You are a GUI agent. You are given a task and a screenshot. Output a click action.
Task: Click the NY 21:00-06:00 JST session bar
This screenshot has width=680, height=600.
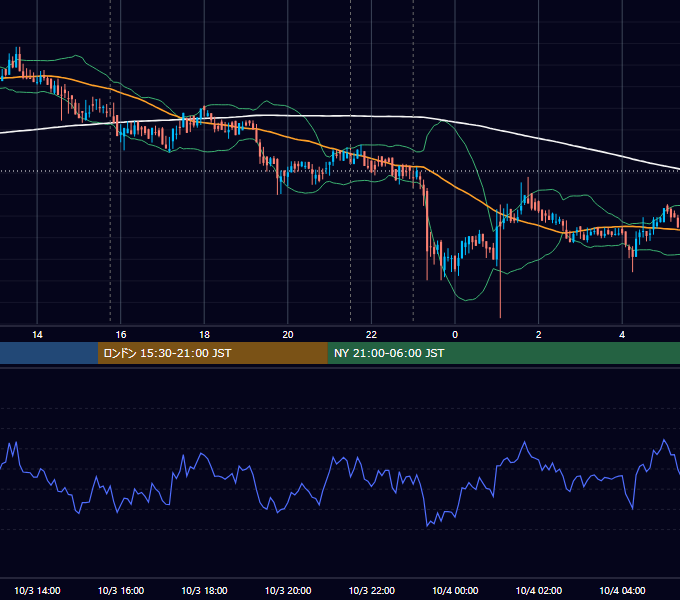pos(503,353)
